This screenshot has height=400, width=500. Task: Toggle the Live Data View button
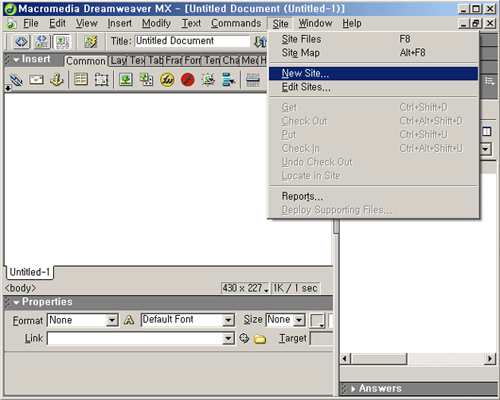click(91, 42)
